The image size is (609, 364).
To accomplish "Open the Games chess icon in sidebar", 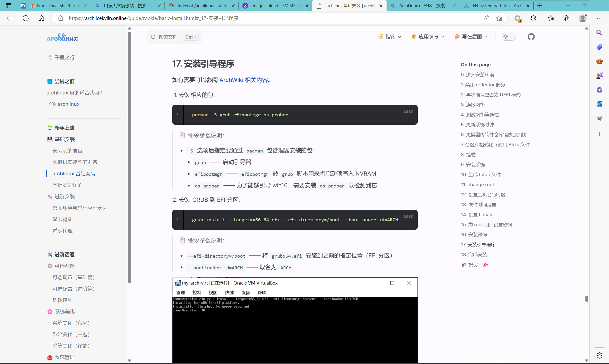I will (x=599, y=76).
